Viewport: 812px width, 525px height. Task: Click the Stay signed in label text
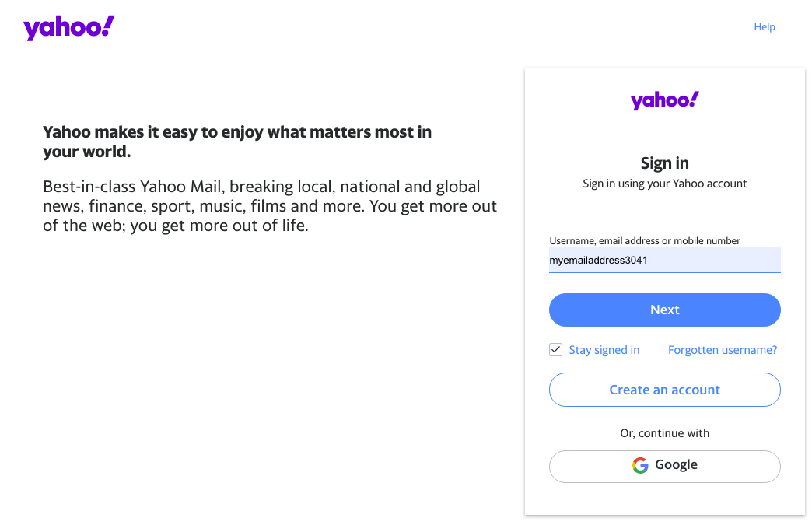point(604,350)
